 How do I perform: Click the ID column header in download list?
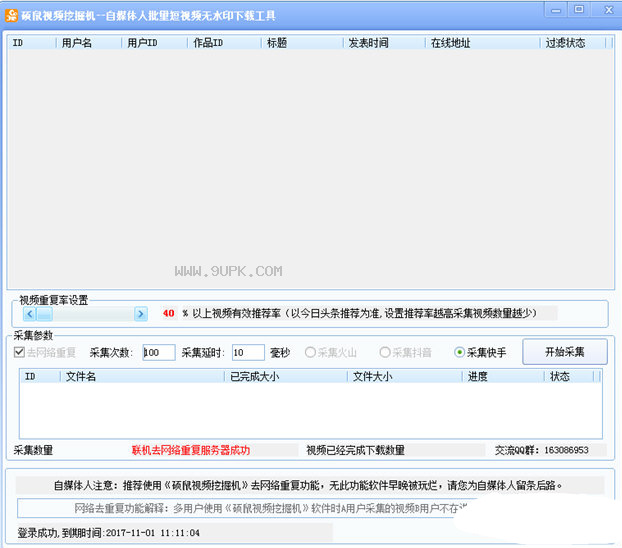pos(40,376)
